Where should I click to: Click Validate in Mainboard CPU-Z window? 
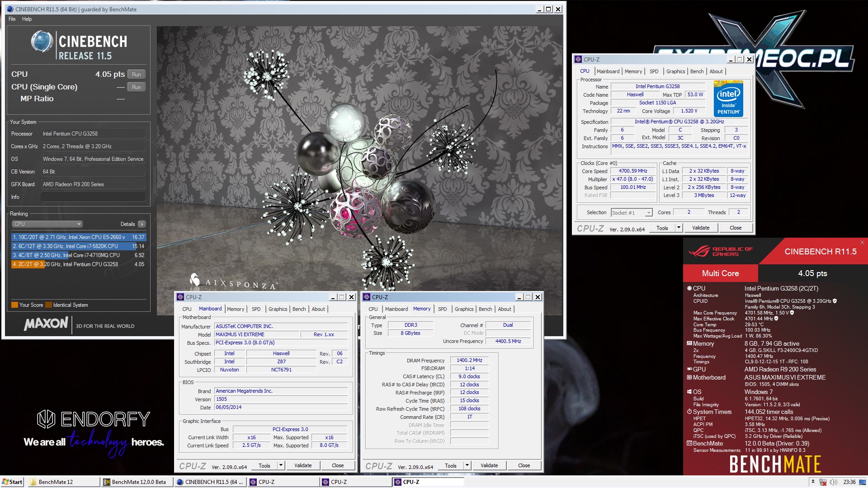303,465
